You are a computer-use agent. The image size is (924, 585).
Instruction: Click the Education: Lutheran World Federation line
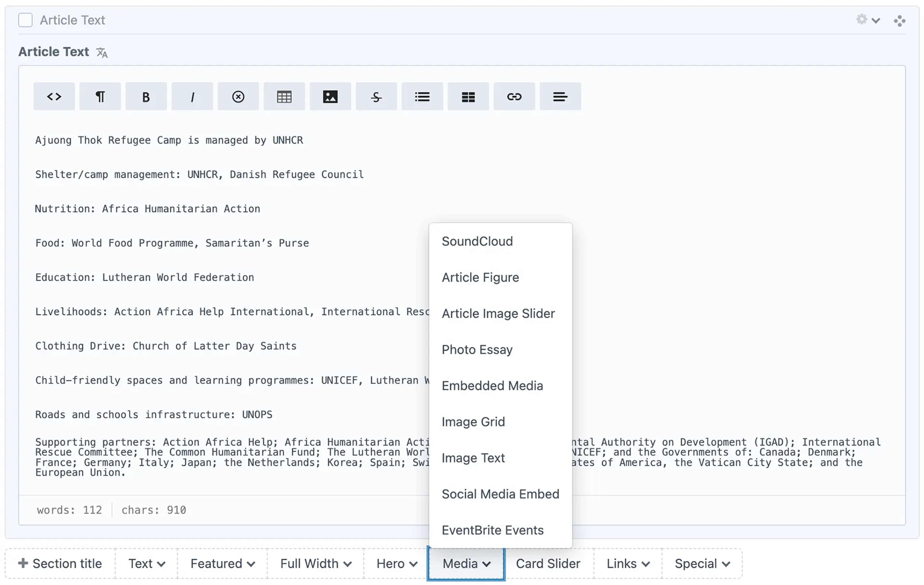(145, 278)
